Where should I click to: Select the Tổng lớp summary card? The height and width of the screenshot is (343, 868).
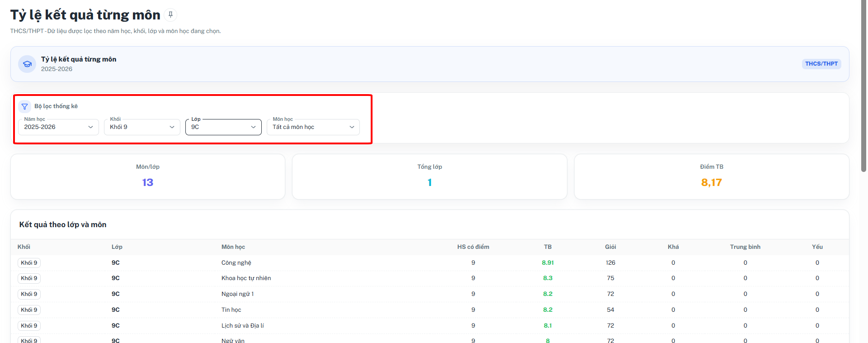(429, 176)
